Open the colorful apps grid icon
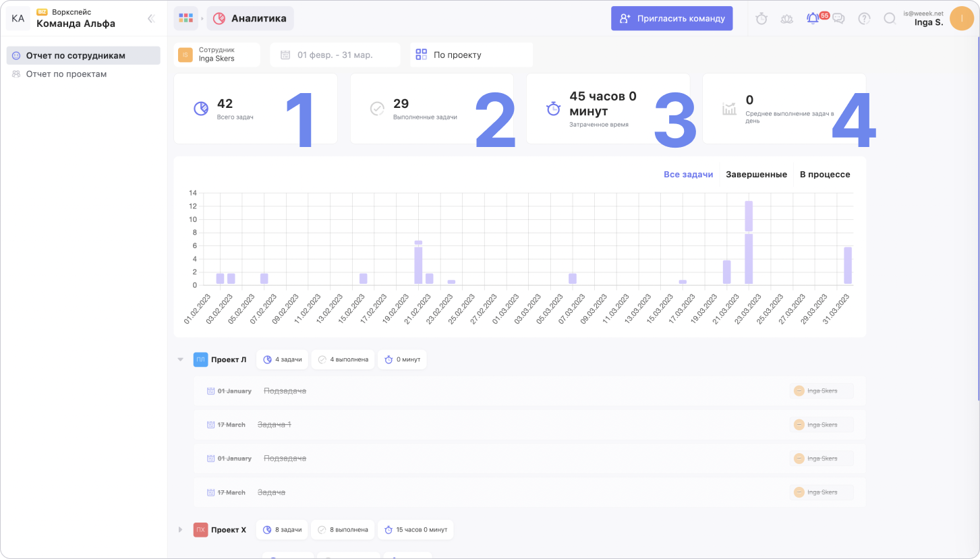 [x=185, y=18]
